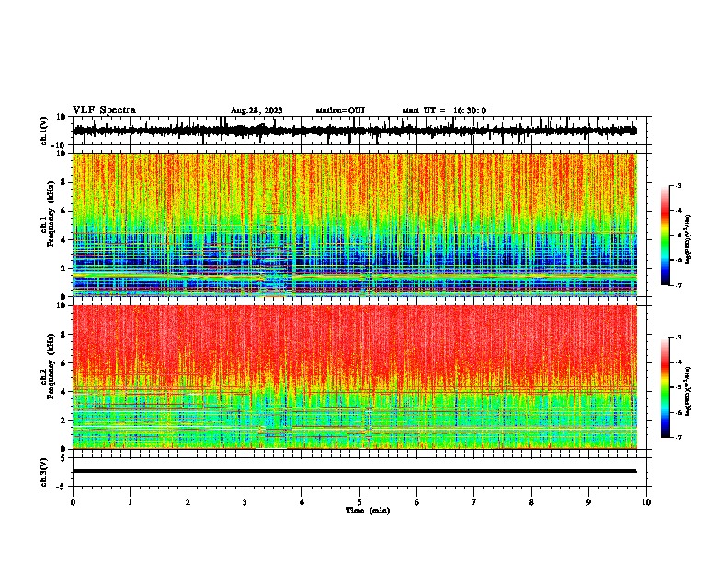Click the "Time (min)" axis title
The width and height of the screenshot is (728, 563).
pyautogui.click(x=368, y=511)
